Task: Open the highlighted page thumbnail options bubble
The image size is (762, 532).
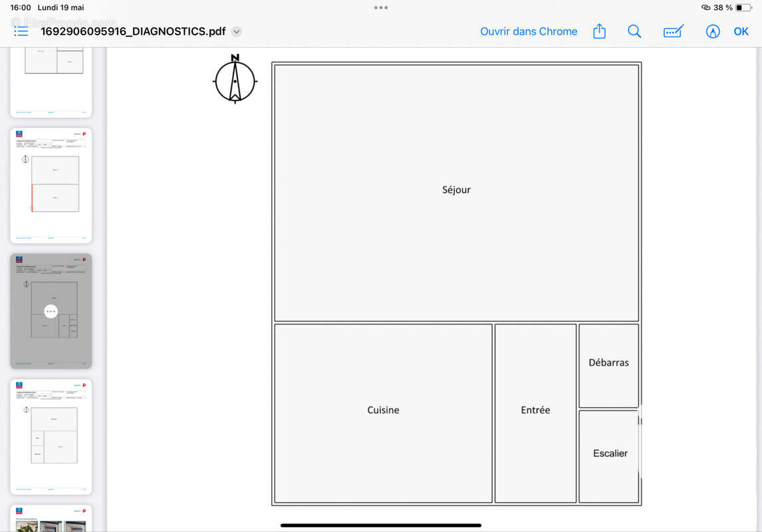Action: pyautogui.click(x=51, y=311)
